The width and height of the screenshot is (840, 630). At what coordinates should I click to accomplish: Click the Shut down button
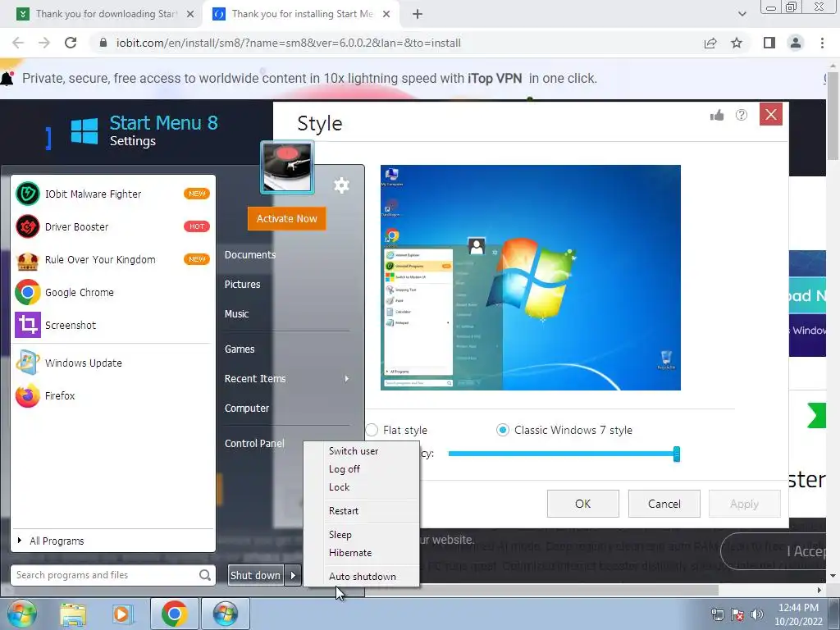pyautogui.click(x=256, y=575)
